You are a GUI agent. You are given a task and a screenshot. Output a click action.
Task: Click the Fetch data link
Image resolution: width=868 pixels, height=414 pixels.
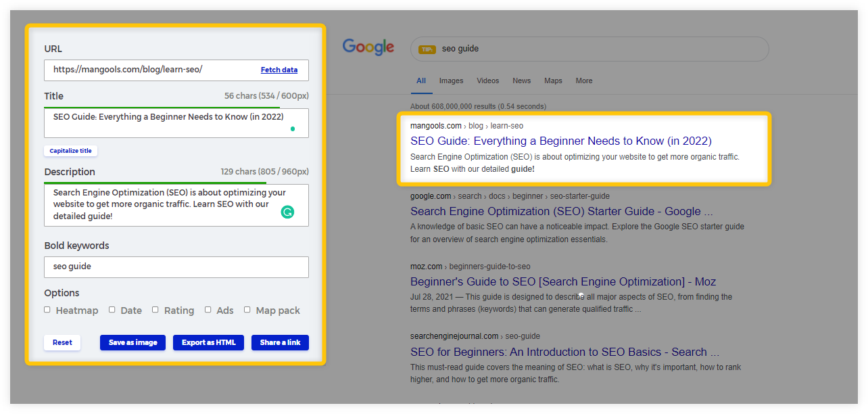point(279,70)
